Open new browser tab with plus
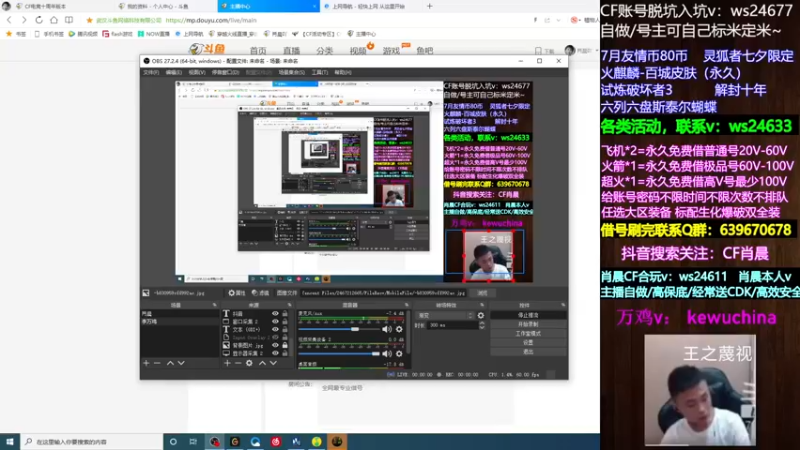Image resolution: width=800 pixels, height=450 pixels. 430,6
